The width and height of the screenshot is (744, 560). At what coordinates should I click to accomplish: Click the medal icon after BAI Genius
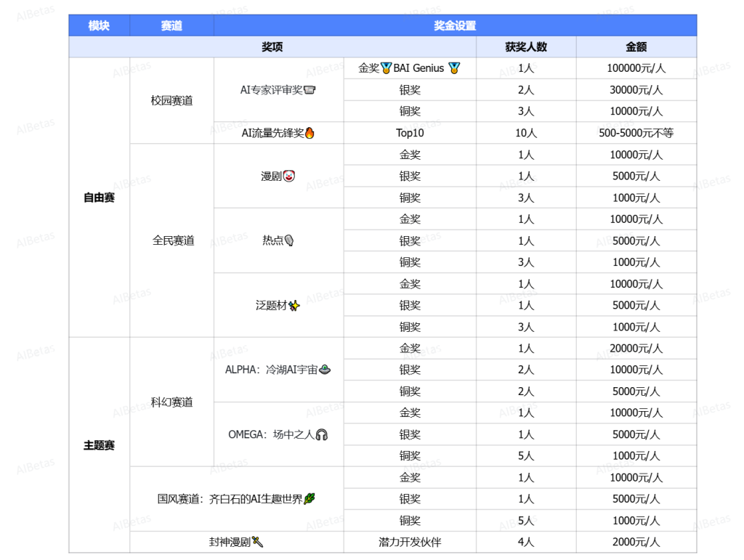pos(454,69)
